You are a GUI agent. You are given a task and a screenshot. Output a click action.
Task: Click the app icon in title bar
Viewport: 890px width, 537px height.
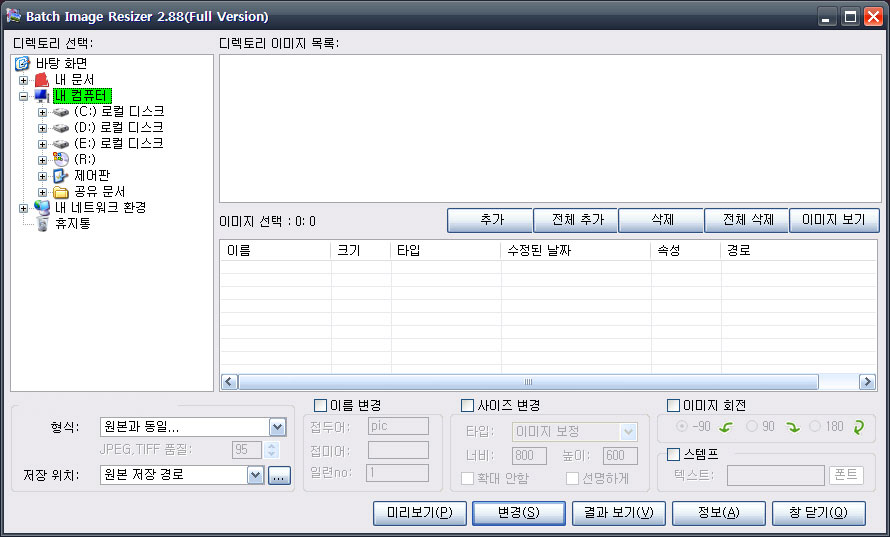[14, 16]
